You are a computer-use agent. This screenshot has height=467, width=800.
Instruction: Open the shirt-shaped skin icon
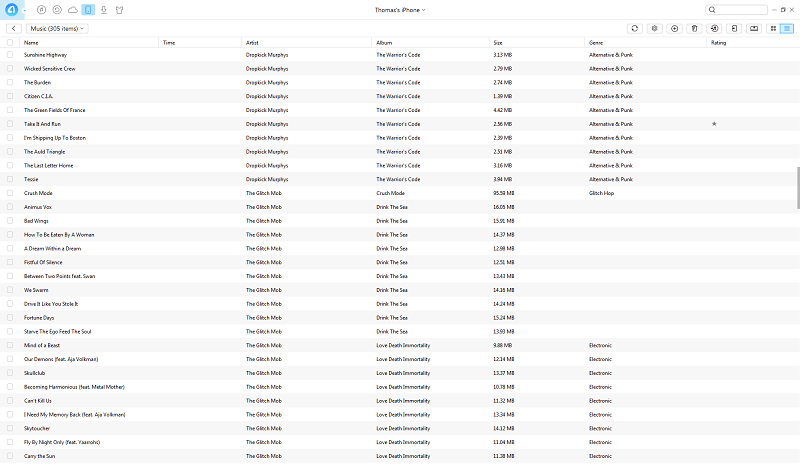coord(119,10)
